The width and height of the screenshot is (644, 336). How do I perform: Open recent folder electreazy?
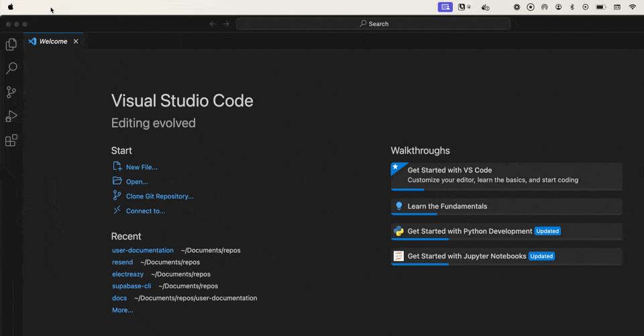127,274
